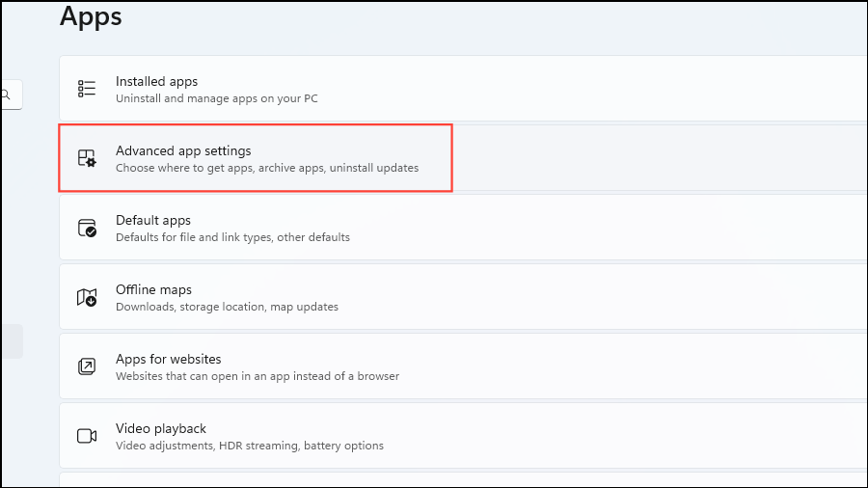
Task: Click the Apps page heading
Action: (x=91, y=16)
